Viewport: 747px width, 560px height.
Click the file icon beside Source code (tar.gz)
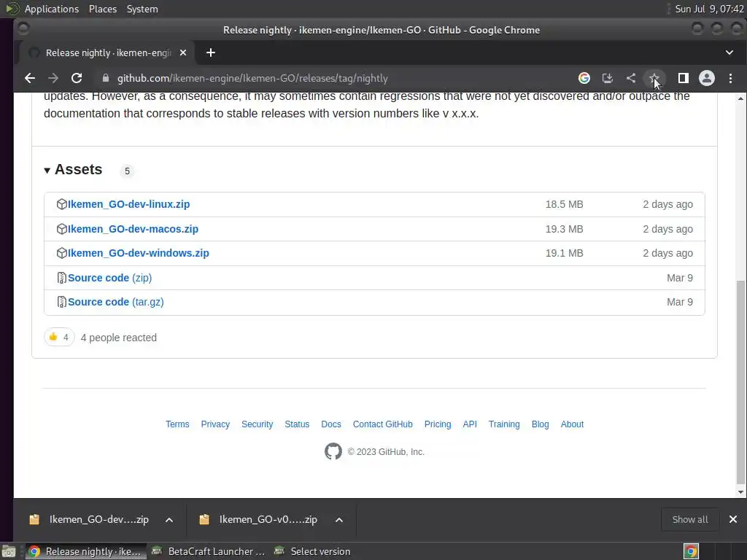[61, 302]
